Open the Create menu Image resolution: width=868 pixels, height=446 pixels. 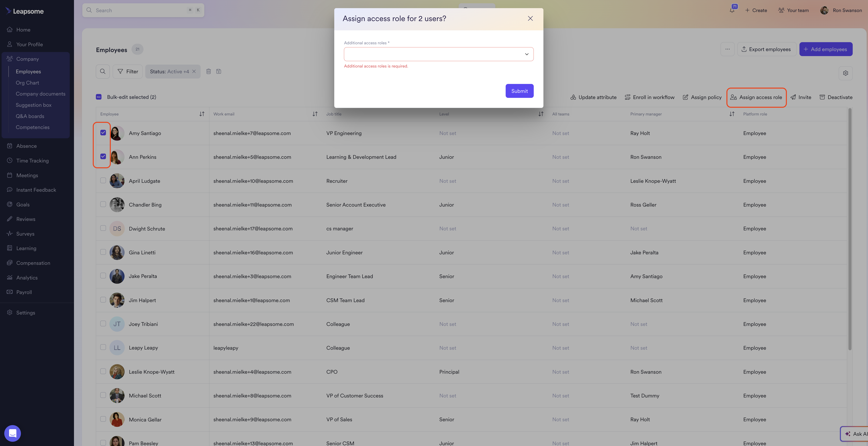coord(756,10)
